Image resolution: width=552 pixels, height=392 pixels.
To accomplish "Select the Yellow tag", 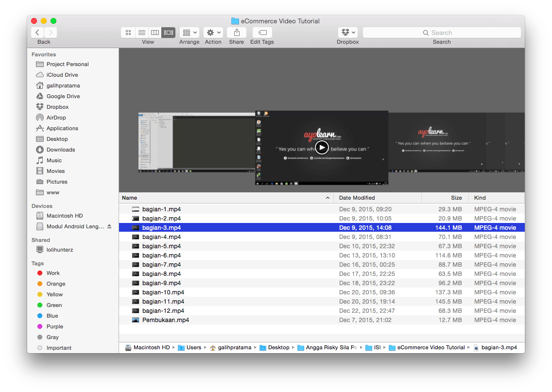I will click(x=50, y=294).
